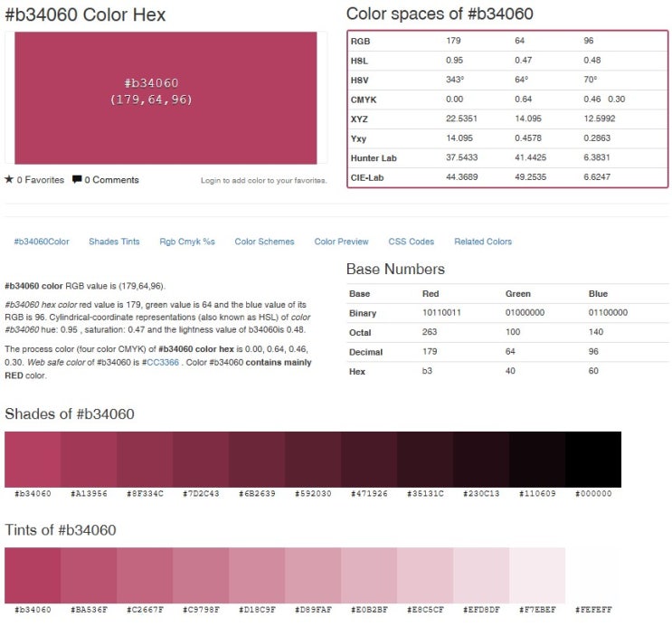Select the #35131C shade swatch
This screenshot has width=672, height=627.
point(425,460)
